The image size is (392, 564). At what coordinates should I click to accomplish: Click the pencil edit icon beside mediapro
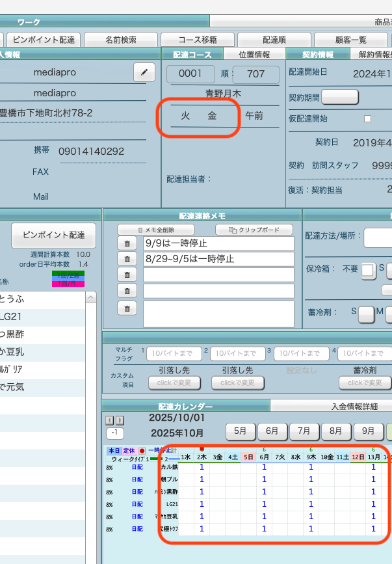(144, 72)
